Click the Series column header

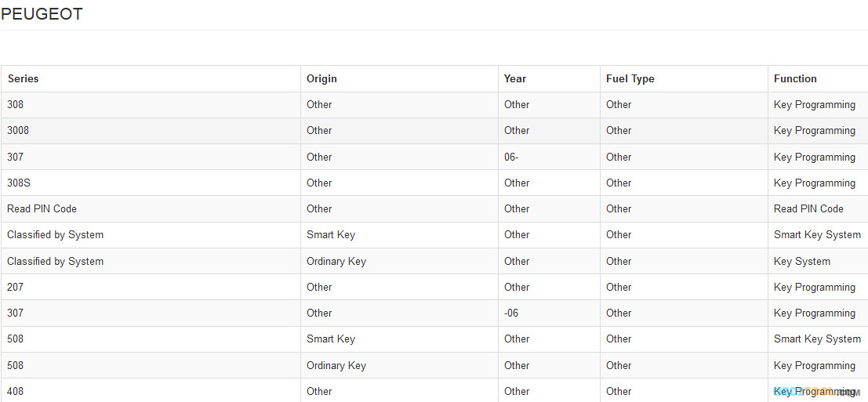24,78
